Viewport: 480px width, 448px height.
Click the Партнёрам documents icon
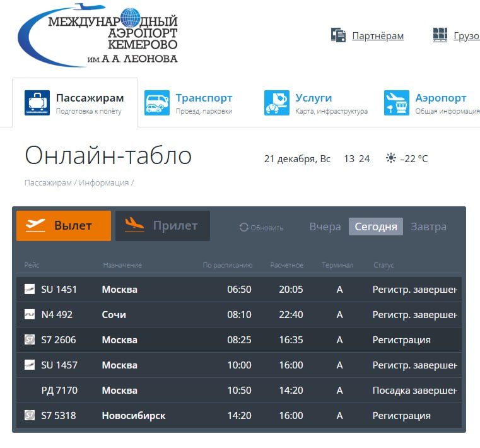338,35
